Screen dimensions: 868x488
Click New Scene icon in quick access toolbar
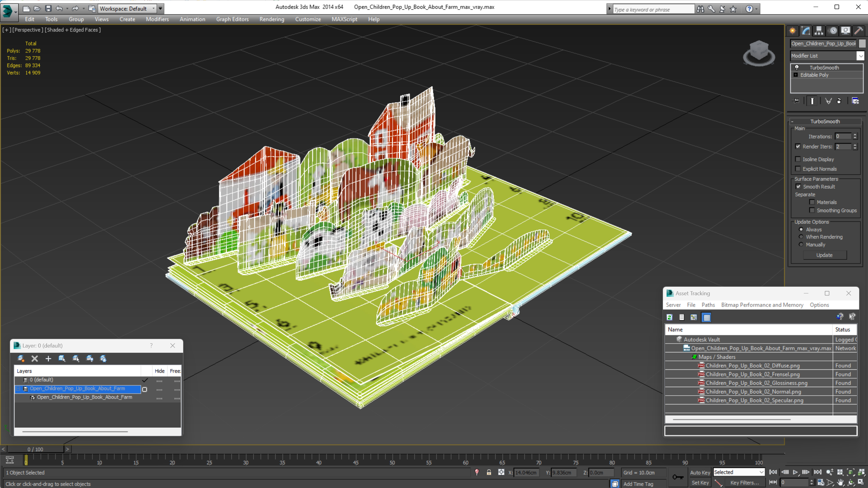26,9
